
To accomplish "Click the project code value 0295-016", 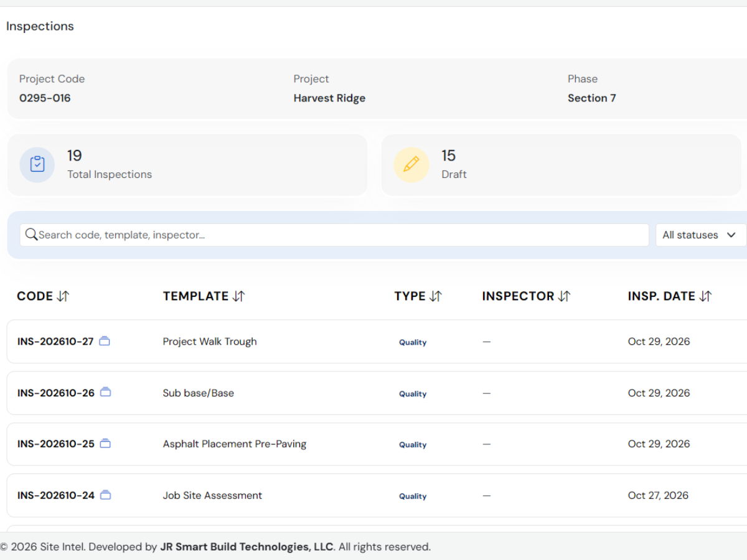I will pyautogui.click(x=45, y=98).
